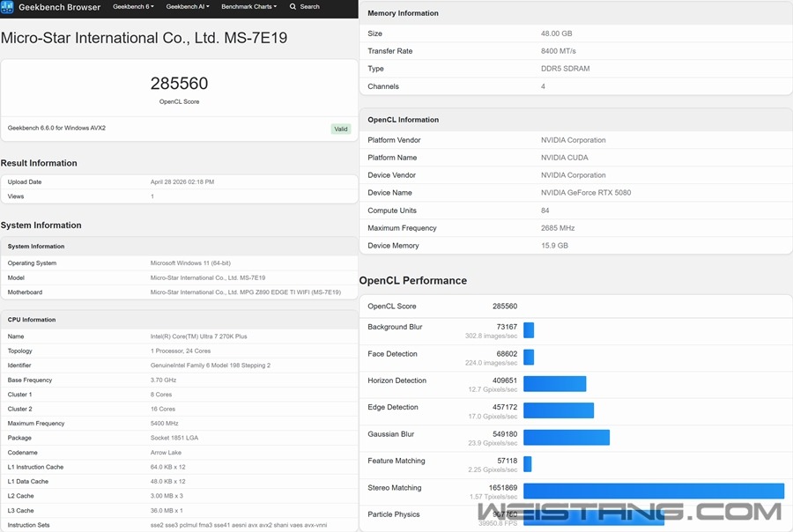Screen dimensions: 793x532
Task: Click the 48.0 KB x 12 data cache value
Action: click(168, 482)
